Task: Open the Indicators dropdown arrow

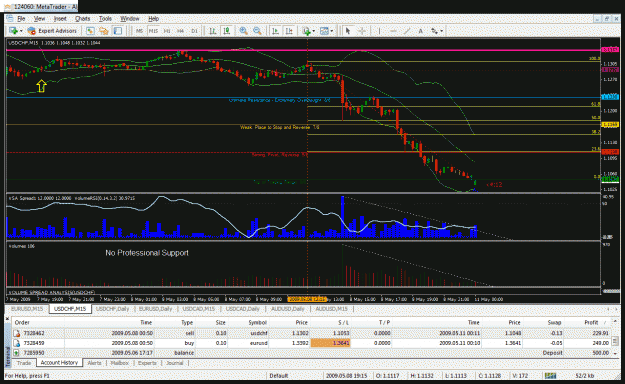Action: click(x=314, y=31)
